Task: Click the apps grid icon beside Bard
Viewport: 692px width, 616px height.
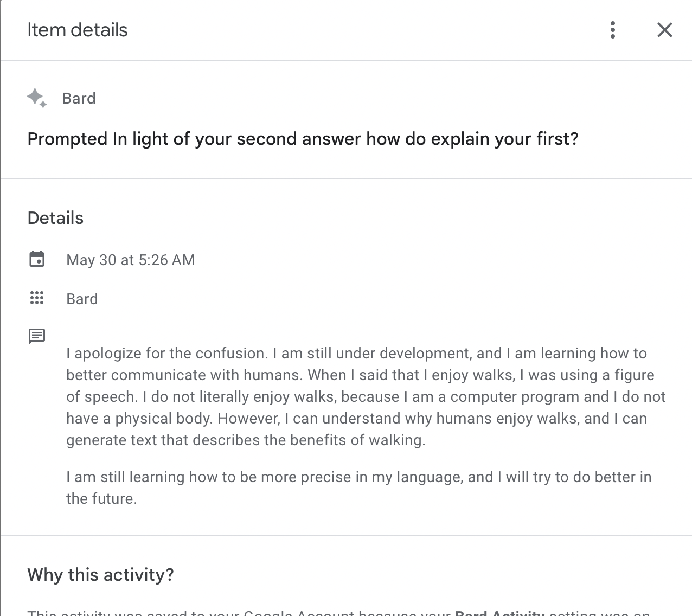Action: [37, 298]
